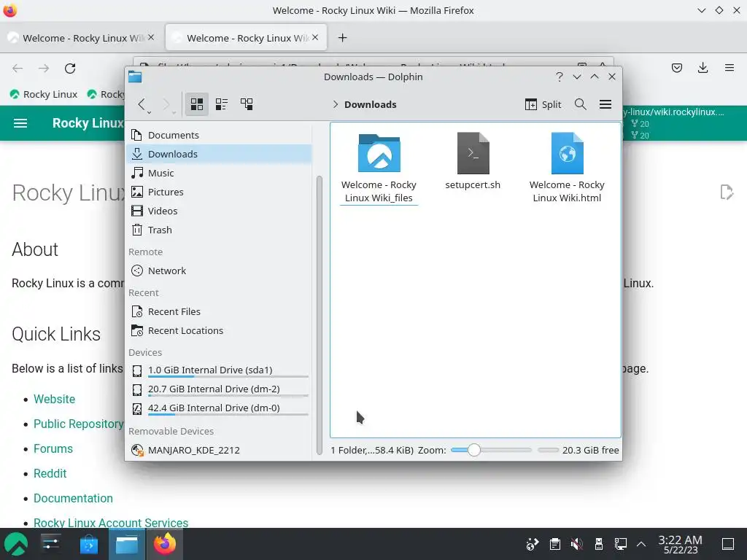Viewport: 747px width, 560px height.
Task: Switch to second Firefox tab
Action: [x=246, y=38]
